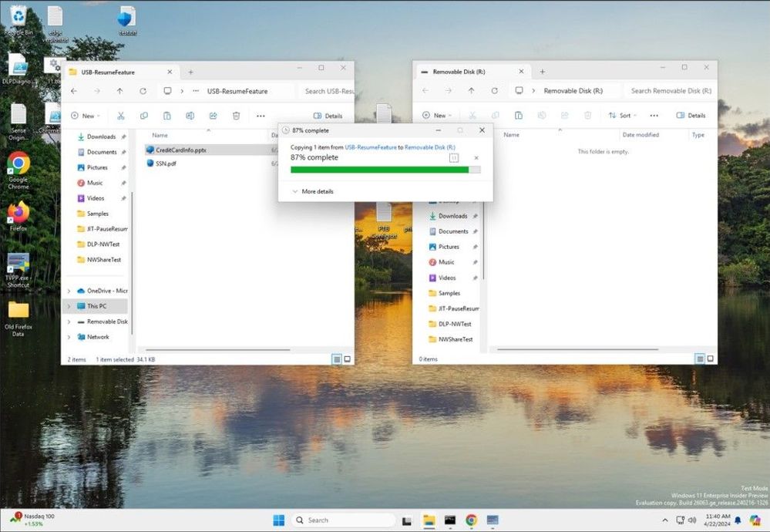The image size is (770, 532).
Task: Focus the Search Removable Disk (R:) box
Action: click(671, 91)
